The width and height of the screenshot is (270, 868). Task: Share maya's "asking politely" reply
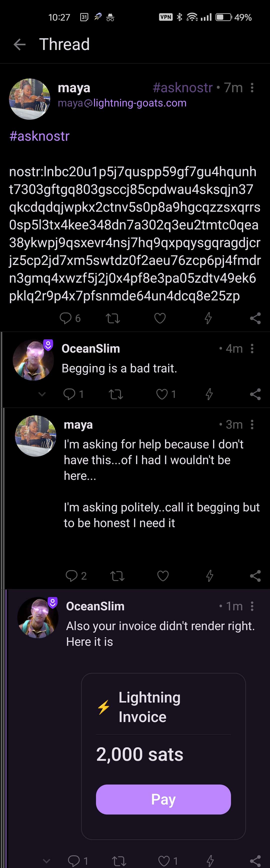point(255,576)
